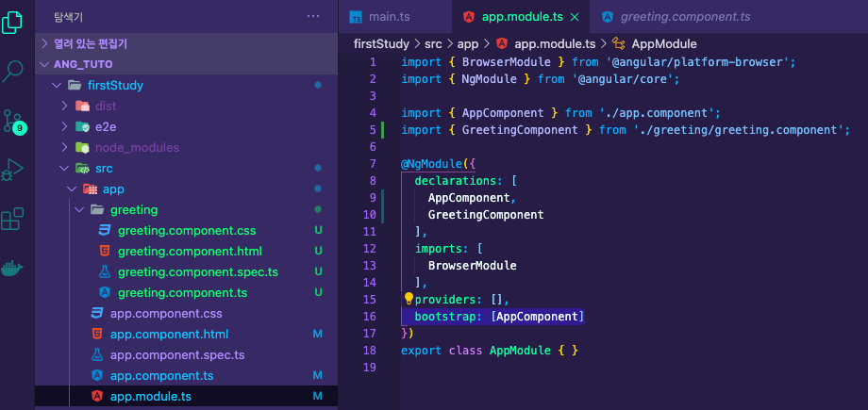Collapse the greeting folder chevron

point(78,209)
